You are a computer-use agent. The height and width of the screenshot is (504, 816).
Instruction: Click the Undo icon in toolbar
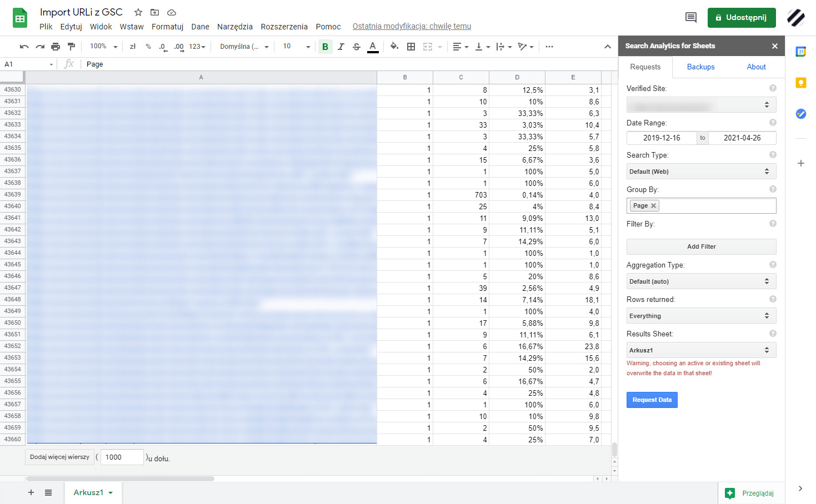pos(24,47)
